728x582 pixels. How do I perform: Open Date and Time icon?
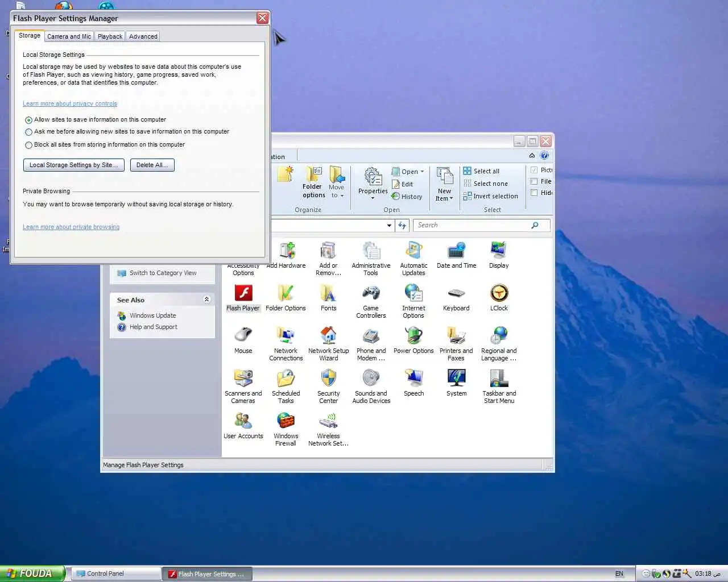coord(457,255)
